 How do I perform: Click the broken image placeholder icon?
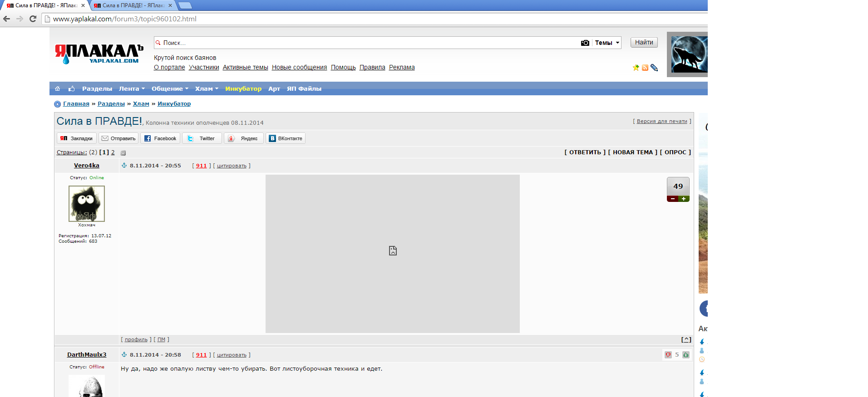click(393, 250)
